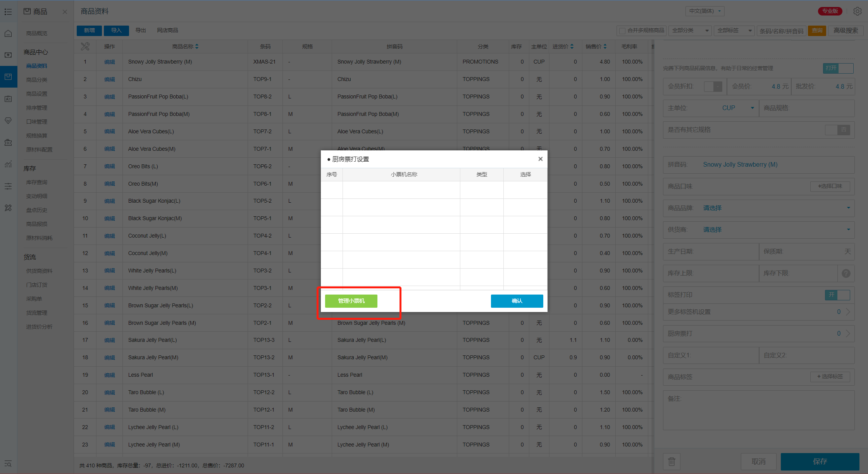868x474 pixels.
Task: Open the product category menu item
Action: point(37,80)
